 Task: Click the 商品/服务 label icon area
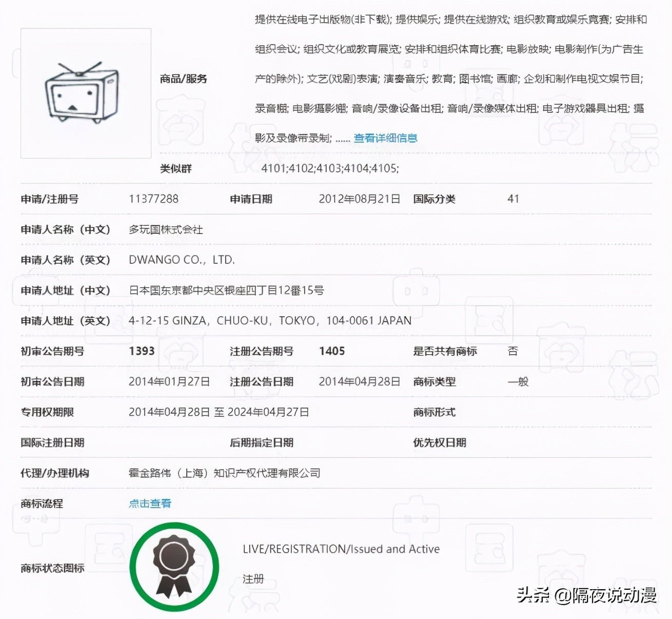(183, 79)
